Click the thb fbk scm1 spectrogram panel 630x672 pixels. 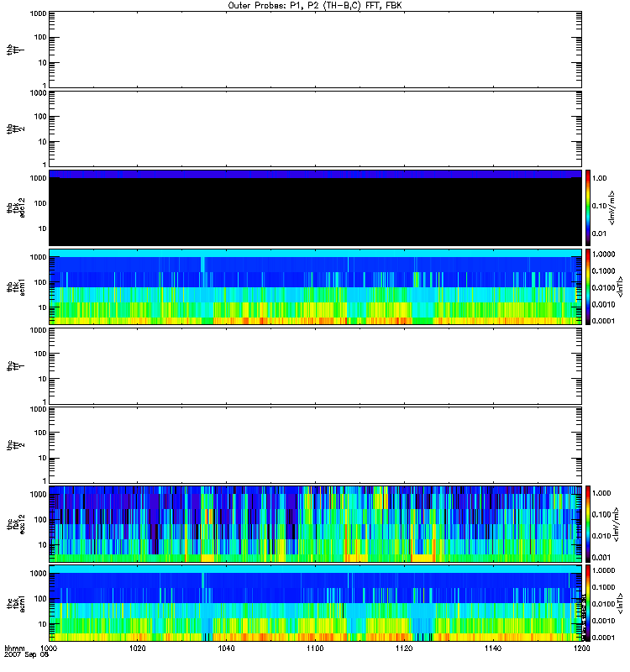coord(315,287)
